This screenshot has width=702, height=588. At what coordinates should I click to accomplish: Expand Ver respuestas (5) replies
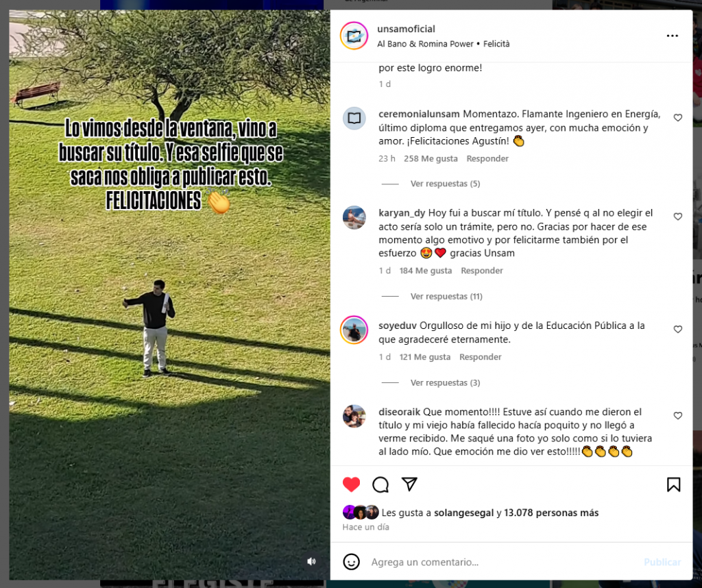click(445, 184)
